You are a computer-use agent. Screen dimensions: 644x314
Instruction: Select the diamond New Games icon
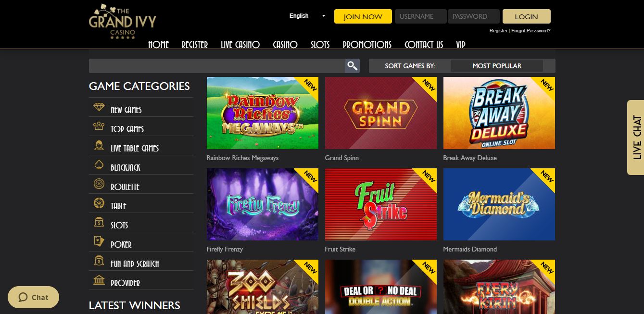coord(99,107)
